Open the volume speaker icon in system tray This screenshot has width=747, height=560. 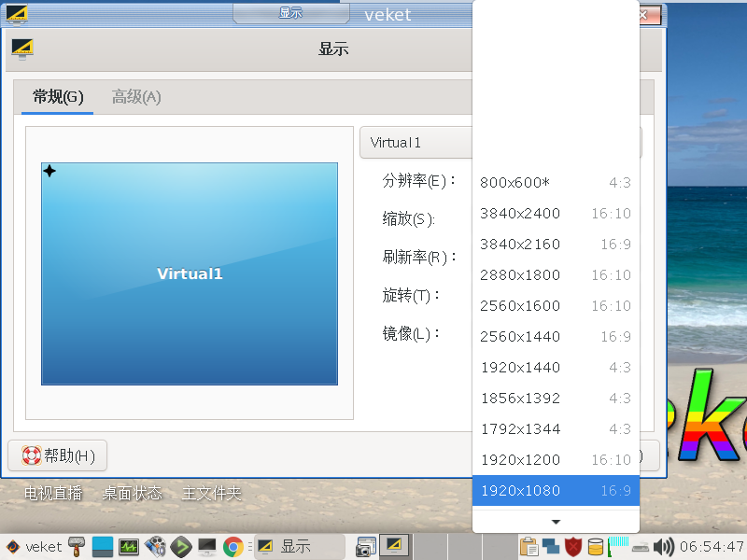662,546
